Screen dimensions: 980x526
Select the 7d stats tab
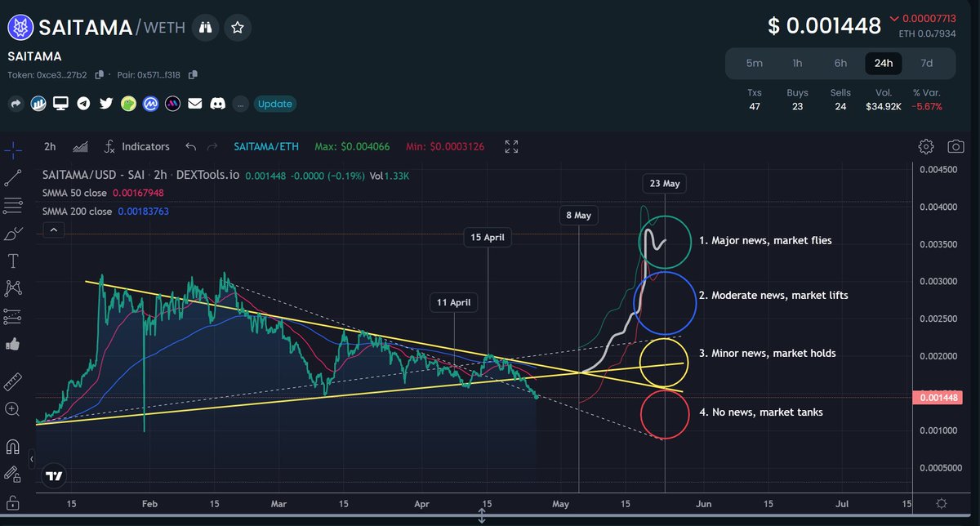[x=927, y=63]
